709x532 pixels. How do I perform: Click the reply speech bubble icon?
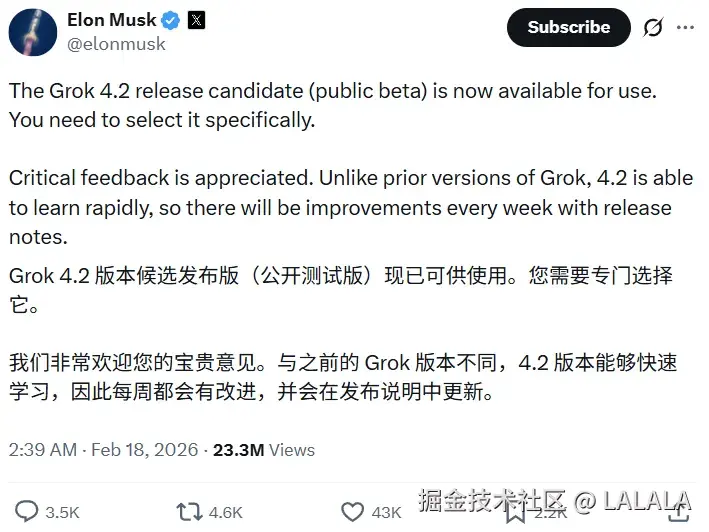coord(27,512)
